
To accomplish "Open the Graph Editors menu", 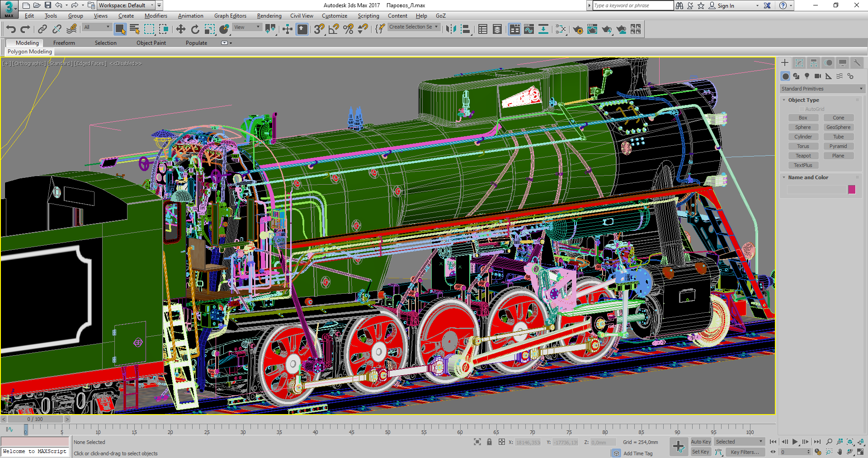I will [230, 16].
